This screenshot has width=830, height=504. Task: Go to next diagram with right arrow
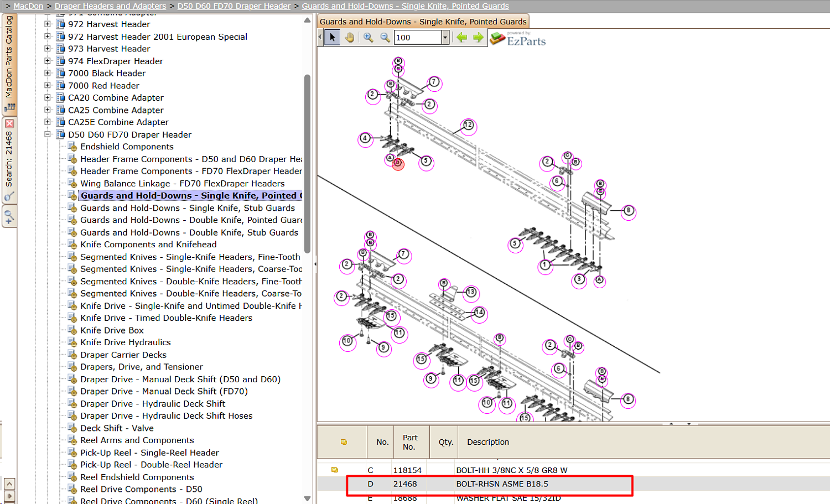click(x=478, y=38)
